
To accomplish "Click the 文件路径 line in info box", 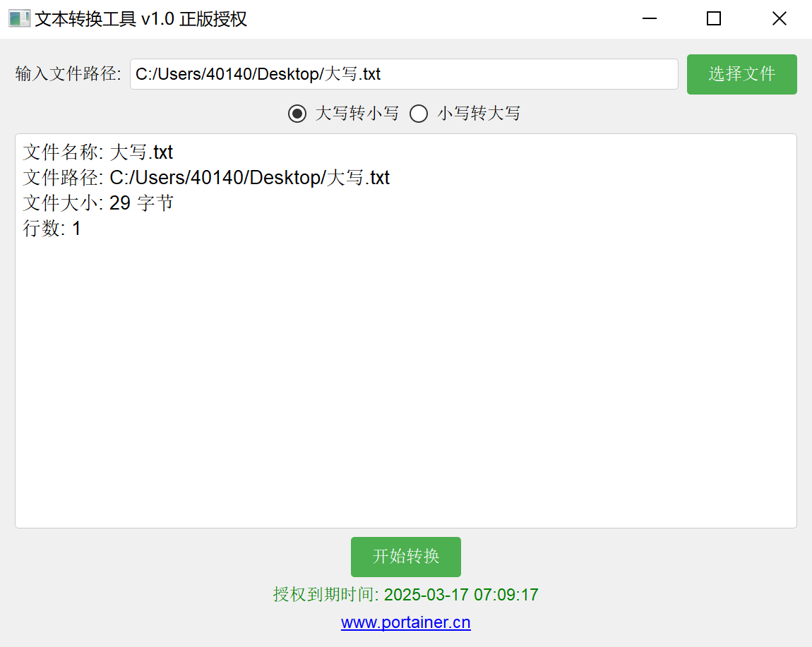I will (206, 178).
